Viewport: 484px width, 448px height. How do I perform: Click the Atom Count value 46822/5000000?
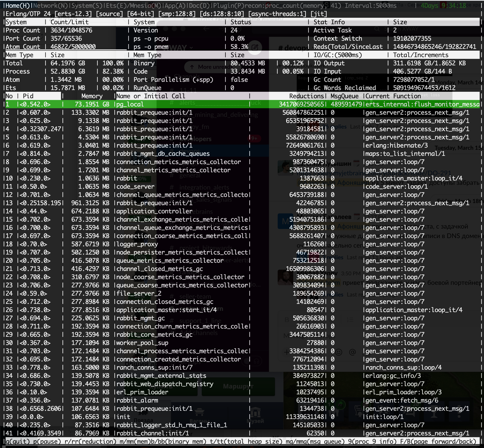click(x=73, y=47)
